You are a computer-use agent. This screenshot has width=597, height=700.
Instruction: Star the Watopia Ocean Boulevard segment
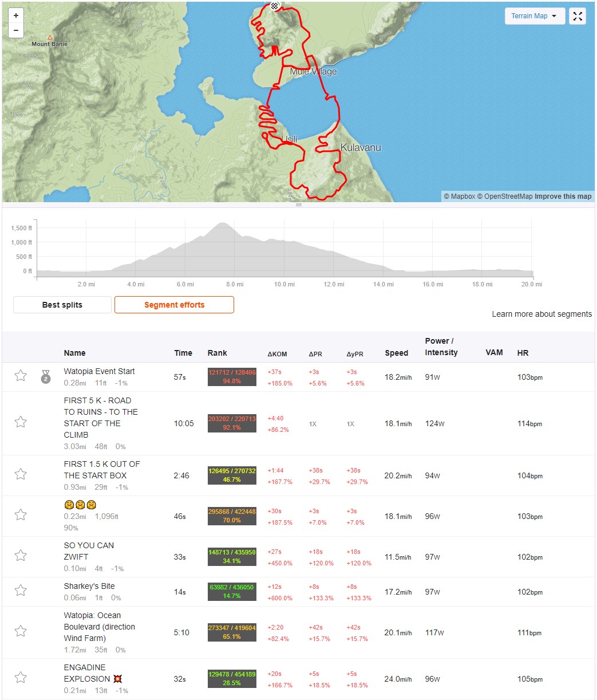pyautogui.click(x=21, y=631)
